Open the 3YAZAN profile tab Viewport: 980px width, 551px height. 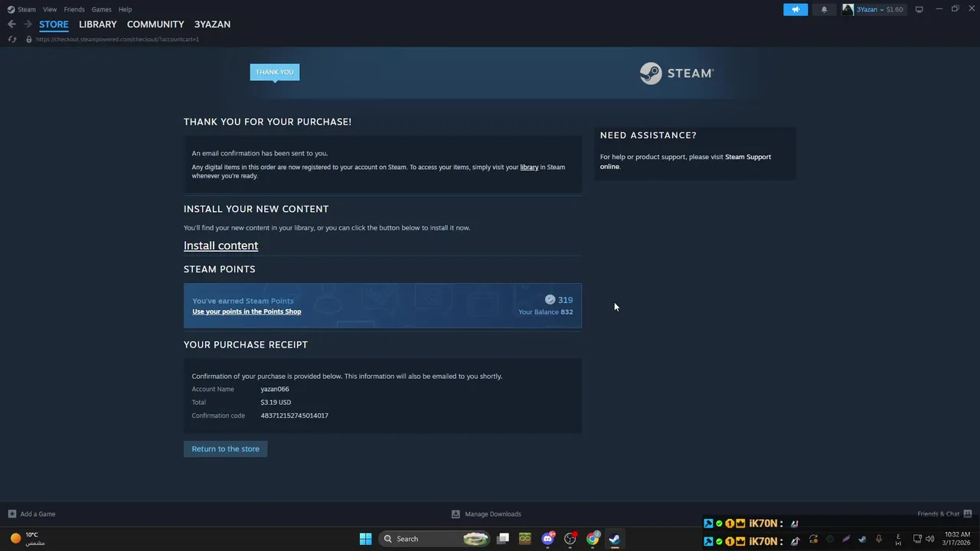click(212, 24)
